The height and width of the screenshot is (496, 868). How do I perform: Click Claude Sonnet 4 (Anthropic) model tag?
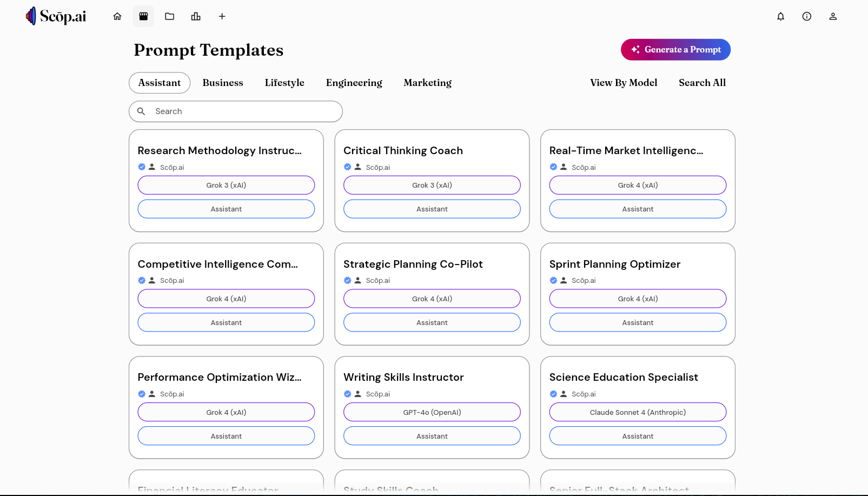click(638, 412)
